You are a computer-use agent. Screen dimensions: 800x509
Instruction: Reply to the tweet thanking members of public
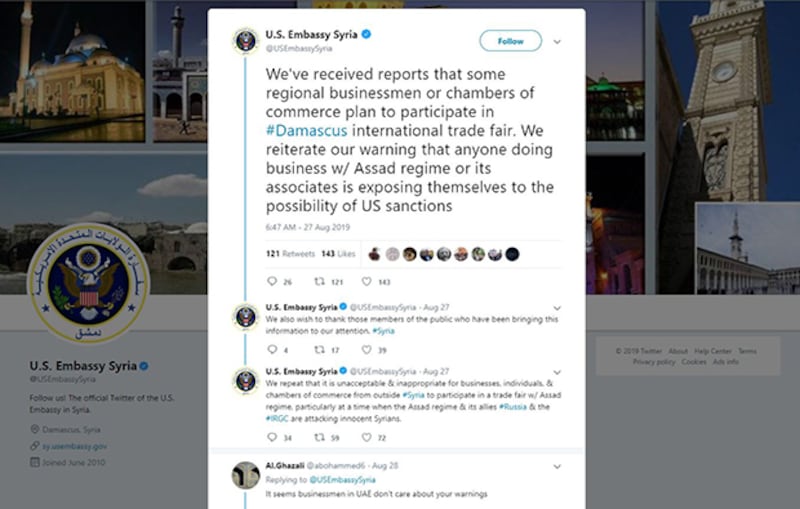272,349
